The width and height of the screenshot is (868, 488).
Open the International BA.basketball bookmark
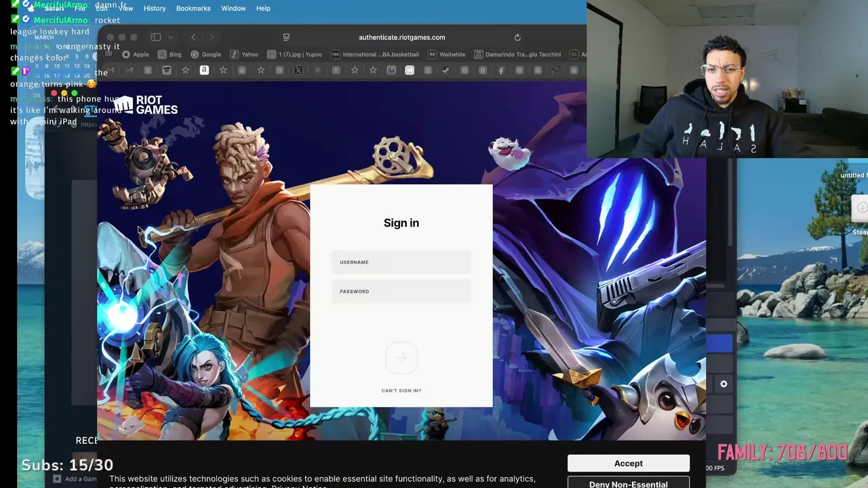(x=375, y=54)
